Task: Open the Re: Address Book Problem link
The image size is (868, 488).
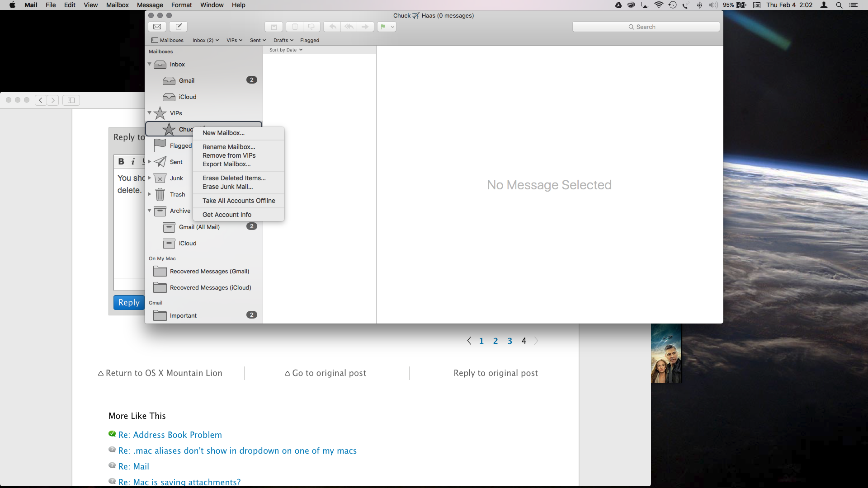Action: click(170, 435)
